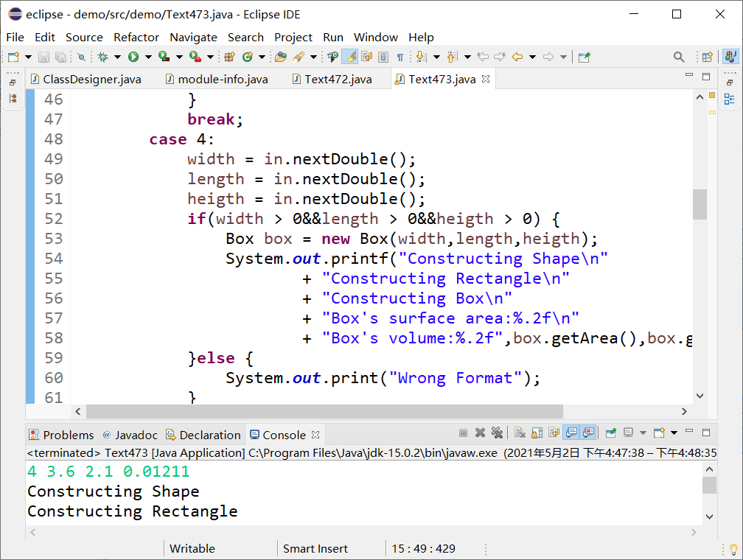Expand the Coverage dropdown arrow
The width and height of the screenshot is (743, 560).
[x=179, y=57]
